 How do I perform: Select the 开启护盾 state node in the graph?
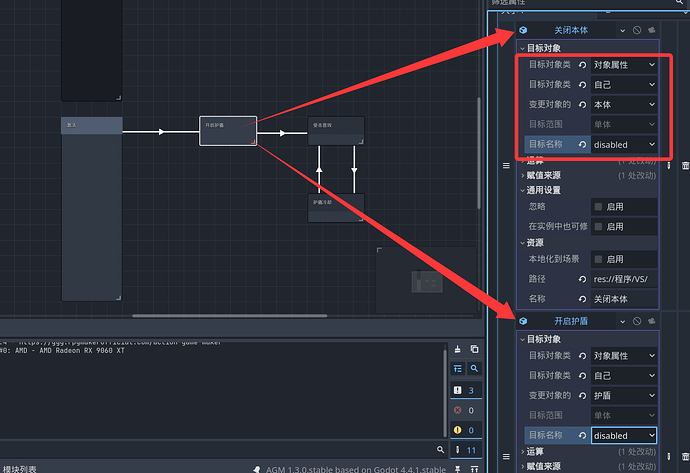228,131
